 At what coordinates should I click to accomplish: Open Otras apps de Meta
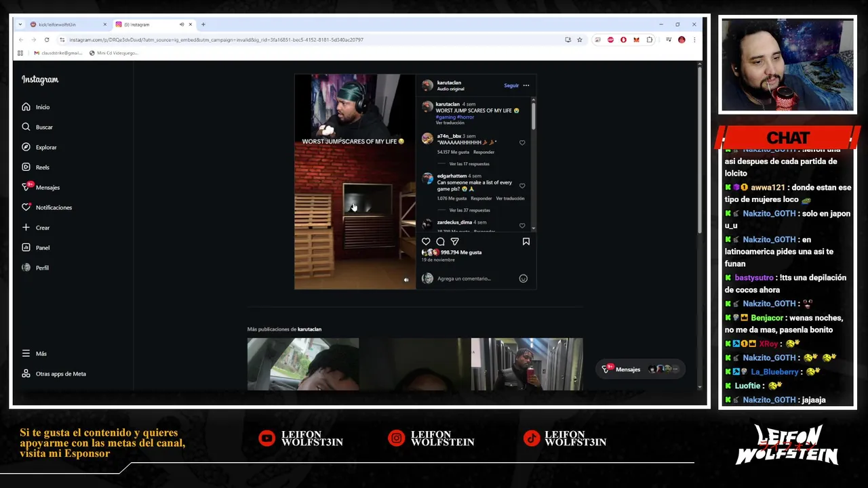54,373
